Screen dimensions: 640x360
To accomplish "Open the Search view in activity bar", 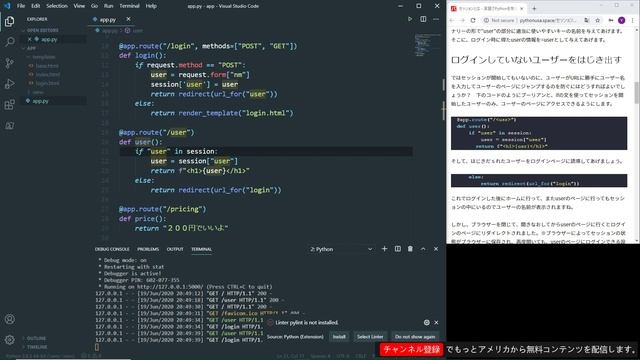I will (9, 42).
